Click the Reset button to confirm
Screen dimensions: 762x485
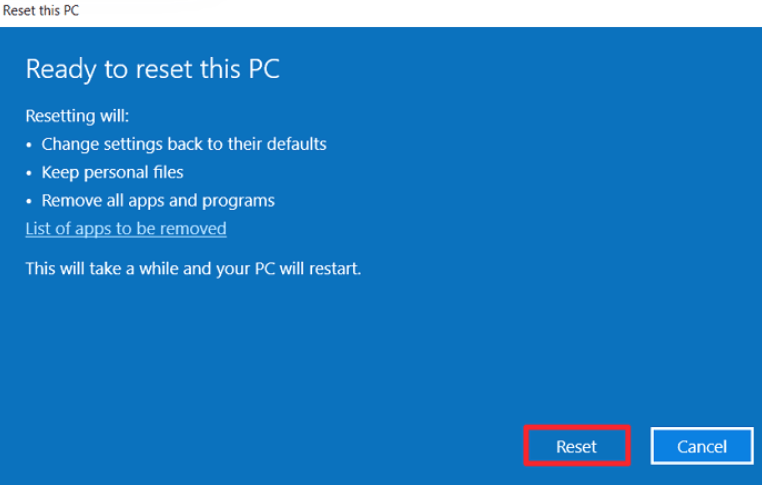point(577,446)
